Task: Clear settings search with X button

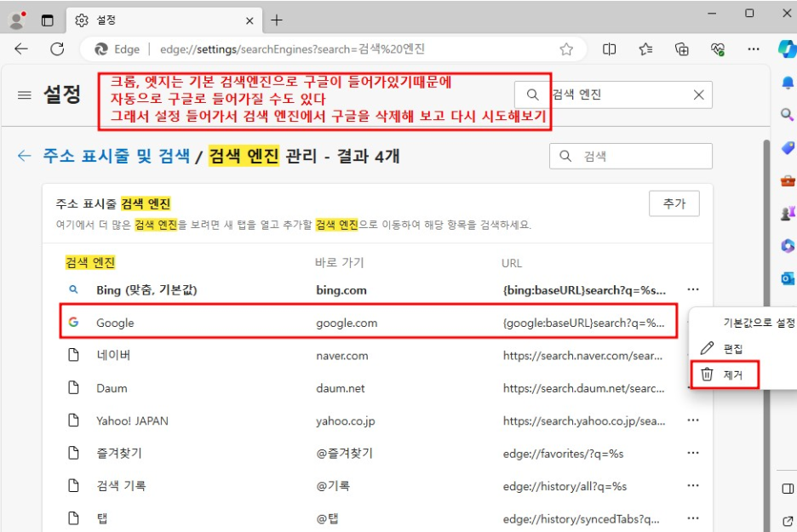Action: point(699,95)
